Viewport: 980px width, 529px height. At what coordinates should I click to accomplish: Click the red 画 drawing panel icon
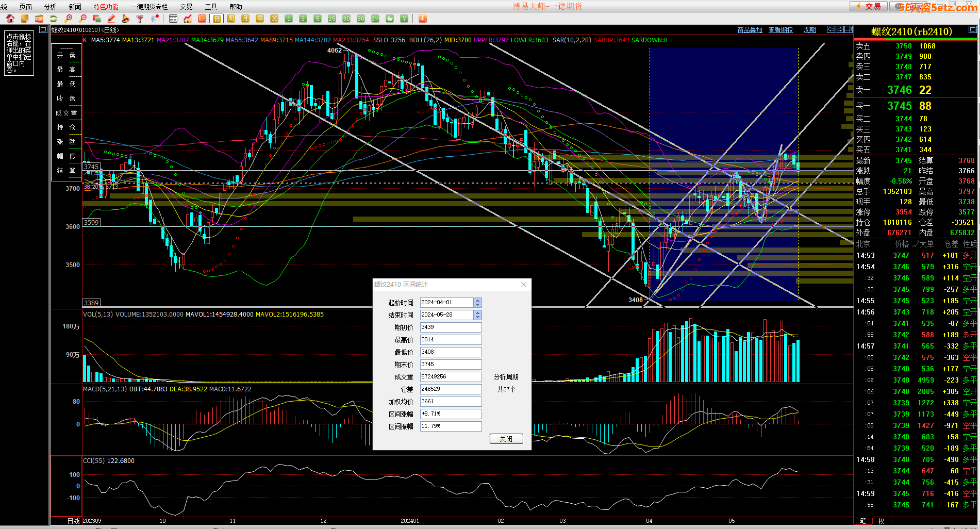[x=423, y=19]
